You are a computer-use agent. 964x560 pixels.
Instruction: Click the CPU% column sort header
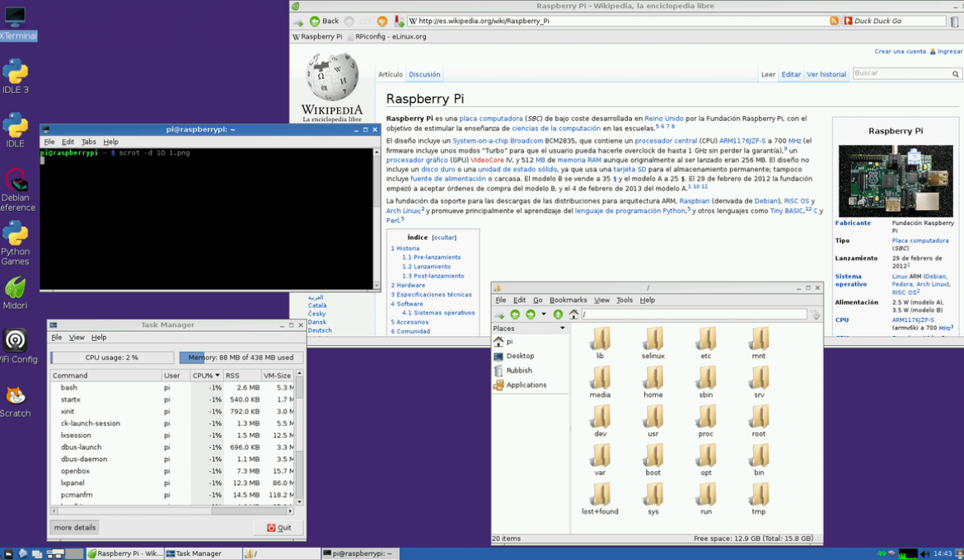(x=206, y=375)
